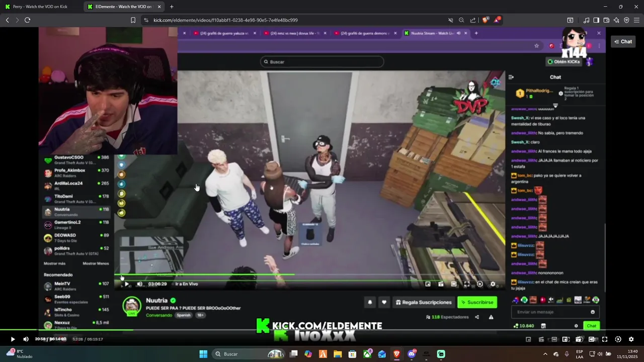644x362 pixels.
Task: Open TitoDami channel
Action: (77, 199)
